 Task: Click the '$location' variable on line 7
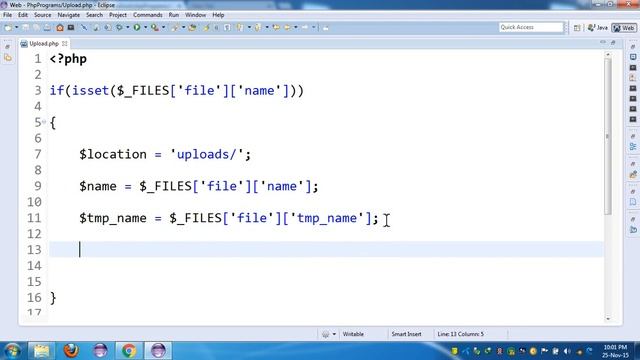(113, 154)
